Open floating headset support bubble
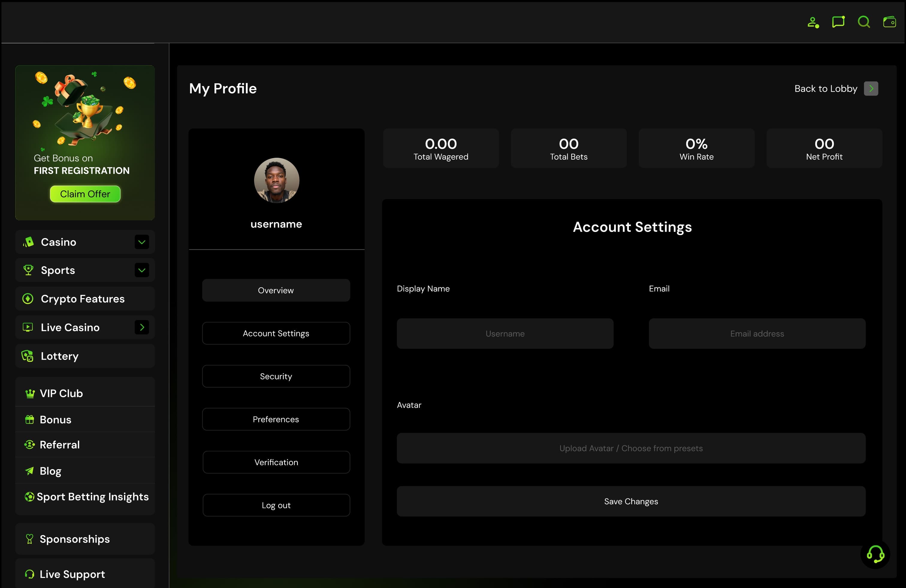The height and width of the screenshot is (588, 906). [875, 554]
